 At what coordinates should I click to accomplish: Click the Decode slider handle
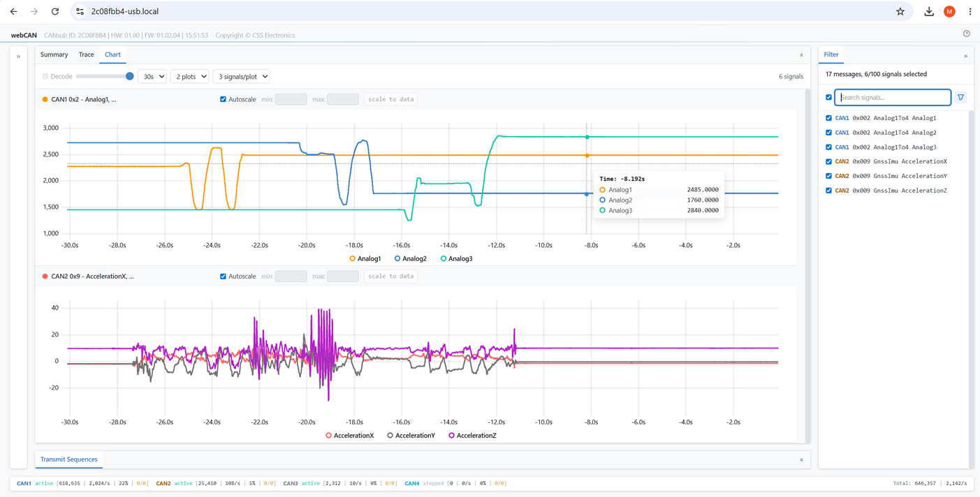point(129,76)
